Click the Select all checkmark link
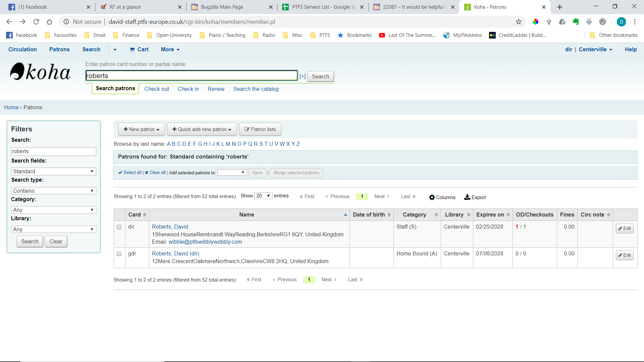644x362 pixels. point(130,173)
